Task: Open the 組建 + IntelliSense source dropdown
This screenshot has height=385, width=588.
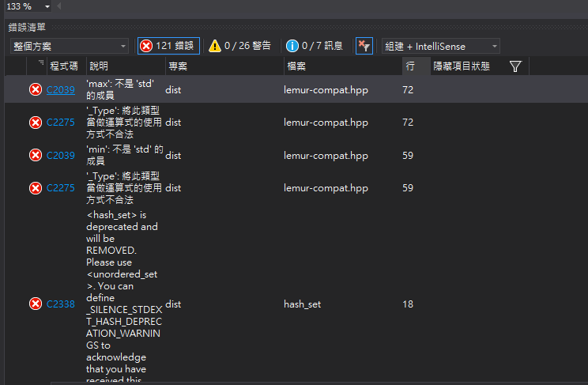Action: coord(440,47)
